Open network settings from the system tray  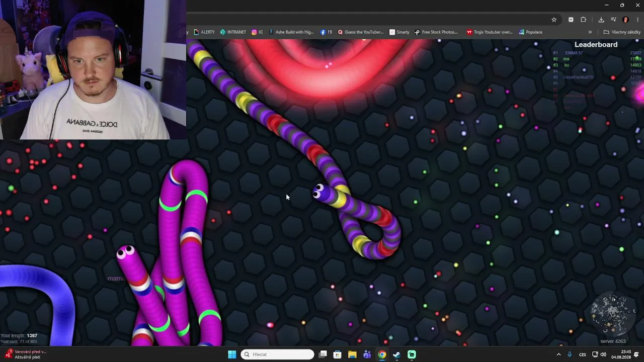(x=595, y=354)
